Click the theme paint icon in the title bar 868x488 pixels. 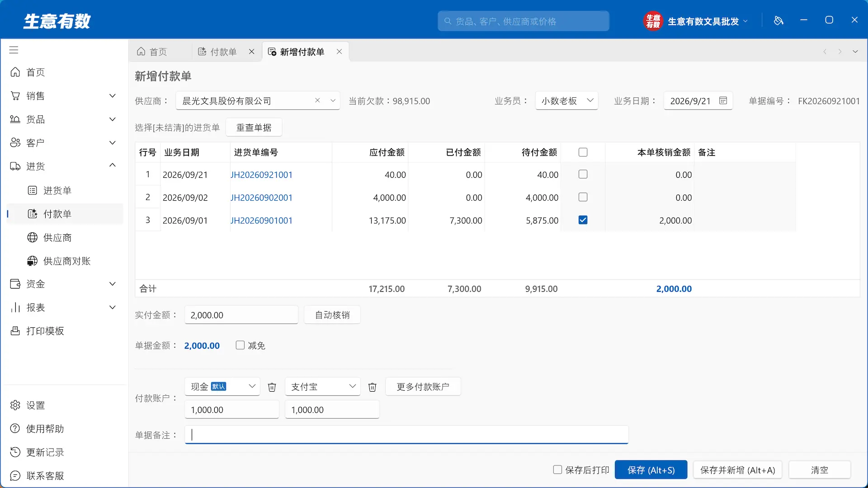[x=778, y=20]
